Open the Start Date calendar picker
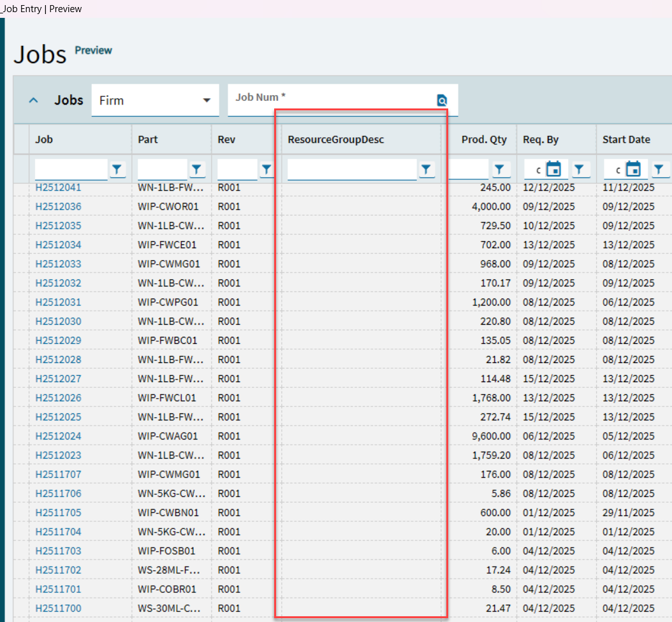Viewport: 672px width, 622px height. click(x=633, y=169)
